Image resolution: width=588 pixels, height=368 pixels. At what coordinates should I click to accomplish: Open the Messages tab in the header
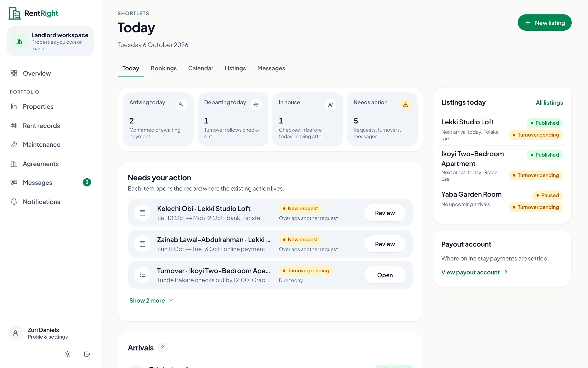coord(271,68)
